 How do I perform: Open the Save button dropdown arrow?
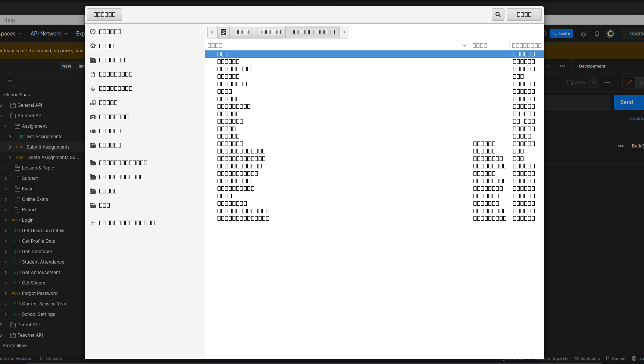click(594, 82)
